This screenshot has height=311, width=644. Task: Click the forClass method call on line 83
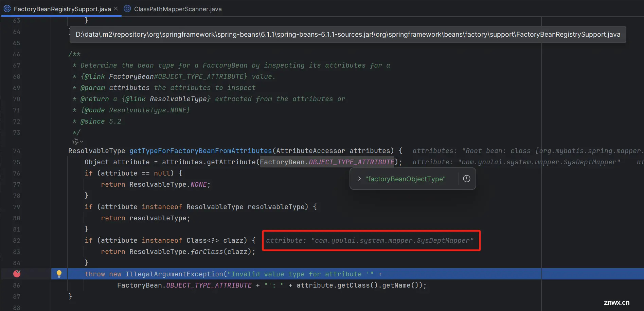207,252
